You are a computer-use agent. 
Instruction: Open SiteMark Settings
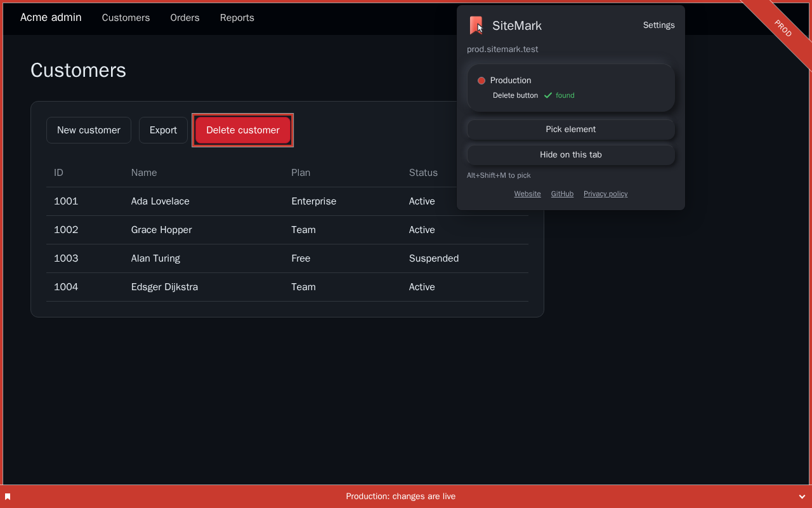pos(659,25)
